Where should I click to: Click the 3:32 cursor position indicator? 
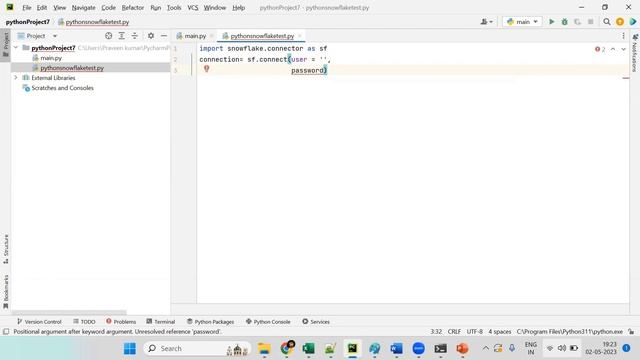(436, 332)
